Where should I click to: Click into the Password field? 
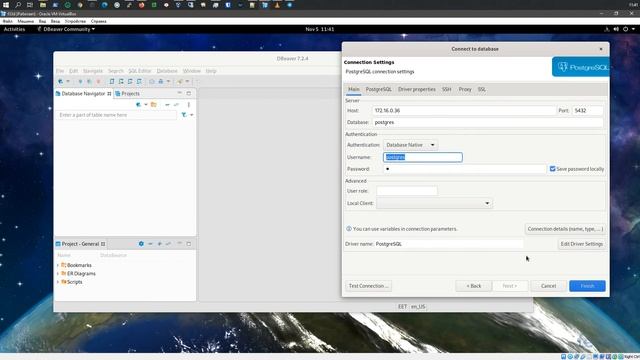(x=464, y=169)
